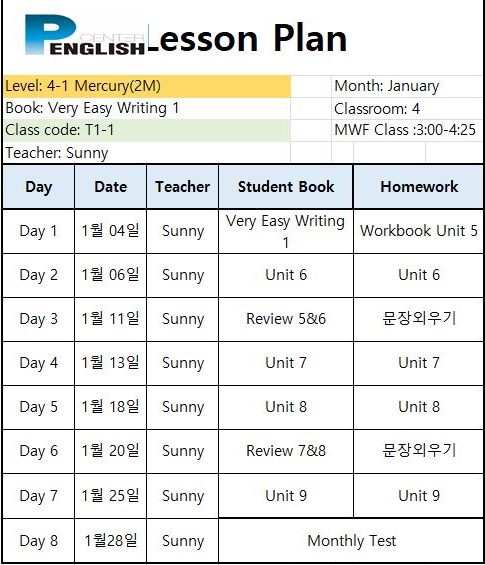Click the Book: Very Easy Writing 1 cell
Screen dimensions: 485x565
tap(147, 108)
